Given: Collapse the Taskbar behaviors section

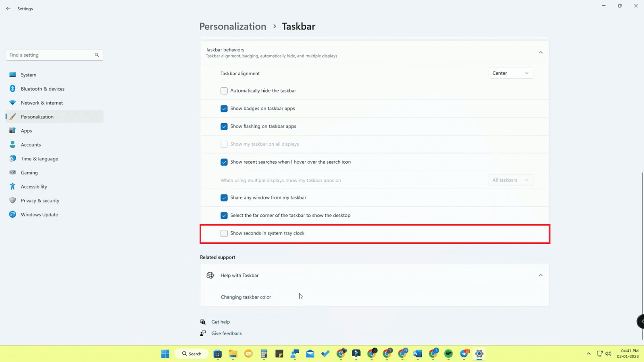Looking at the screenshot, I should pos(541,53).
